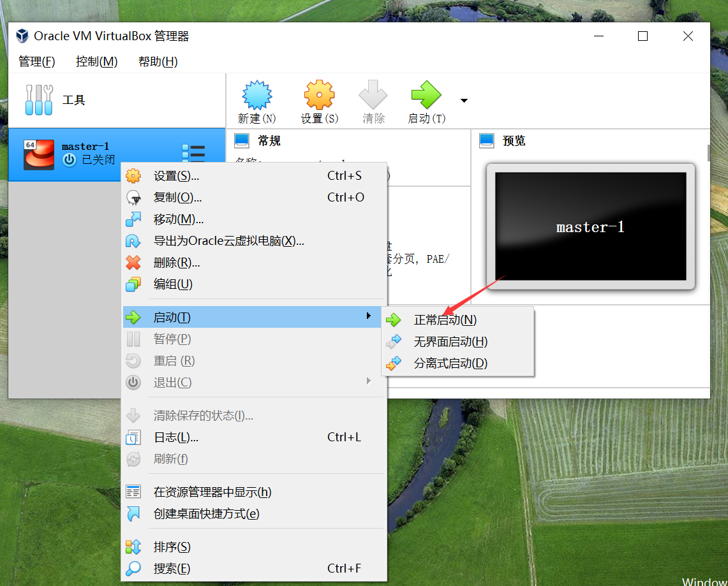This screenshot has height=586, width=728.
Task: Click the 重启 (R) menu entry
Action: (x=254, y=361)
